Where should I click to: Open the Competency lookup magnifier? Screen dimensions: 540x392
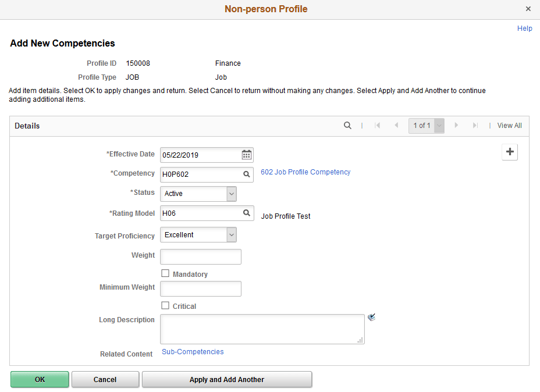pos(246,174)
